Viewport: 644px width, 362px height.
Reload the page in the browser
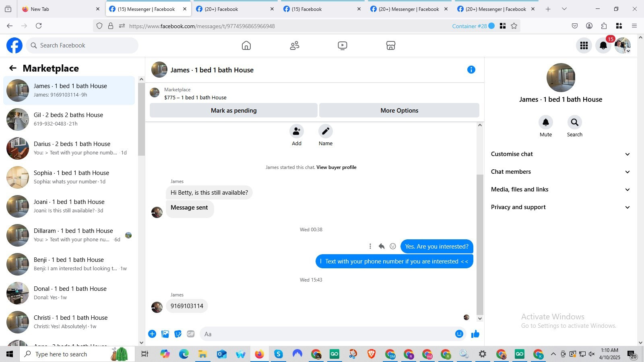point(39,26)
